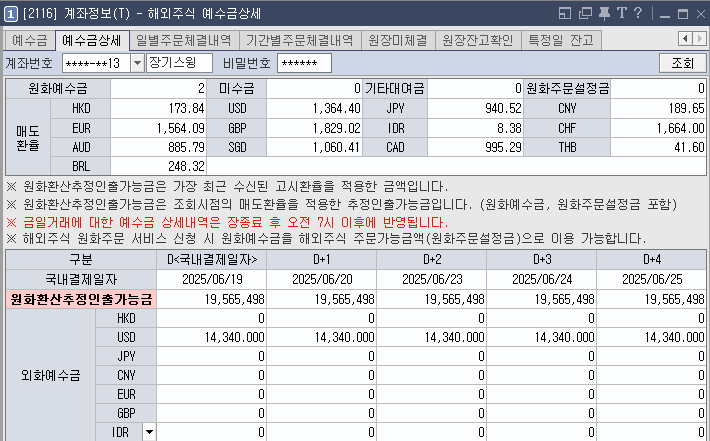Open the 특정일 잔고 tab
Screen dimensions: 710x441
(x=561, y=40)
